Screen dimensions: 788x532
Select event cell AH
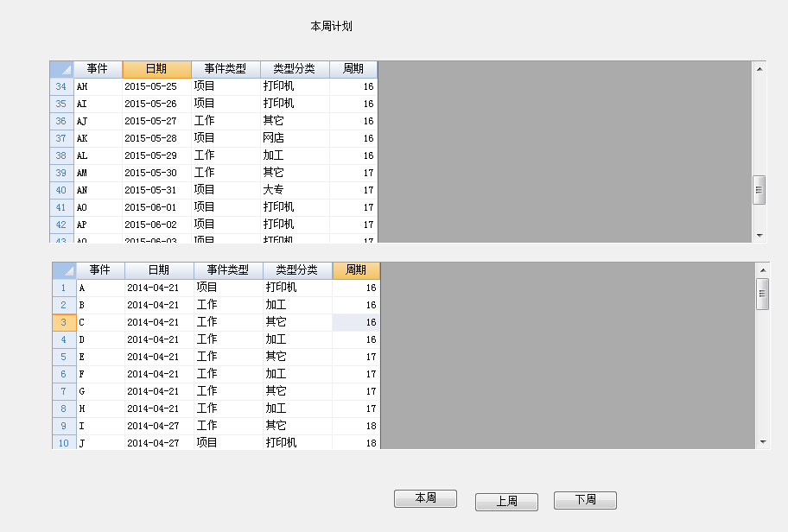click(98, 86)
